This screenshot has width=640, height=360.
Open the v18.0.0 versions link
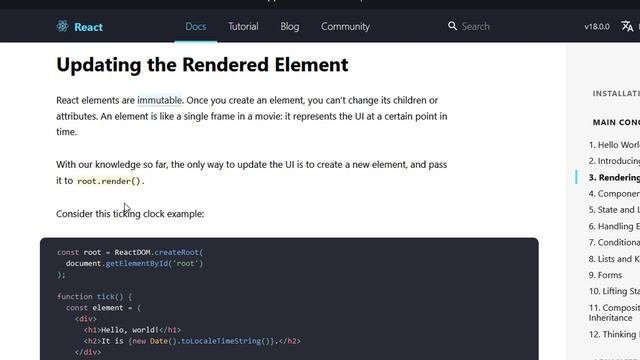(x=597, y=27)
